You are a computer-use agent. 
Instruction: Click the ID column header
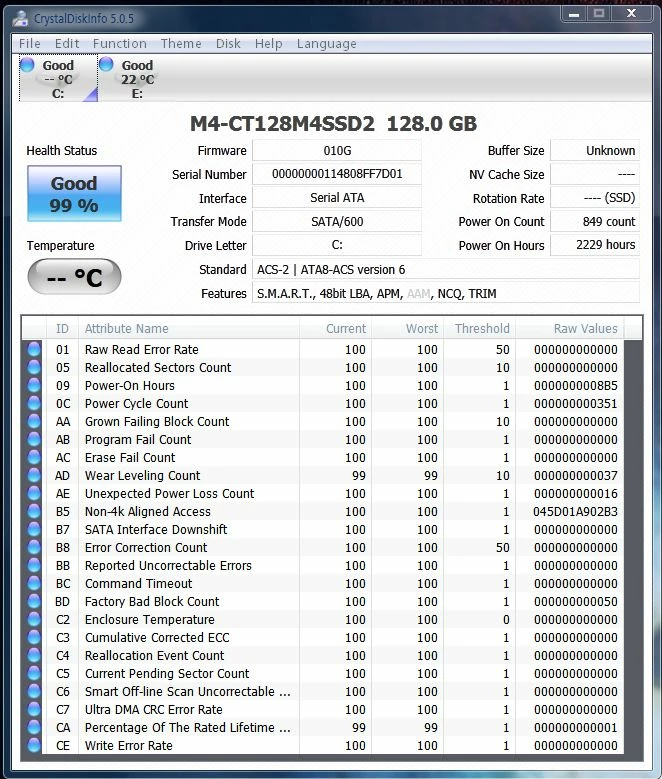click(x=62, y=328)
